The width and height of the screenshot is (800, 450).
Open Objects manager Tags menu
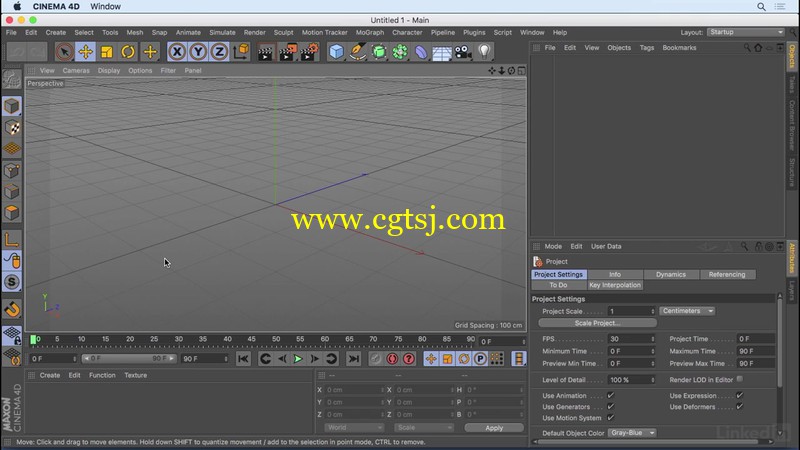pyautogui.click(x=646, y=47)
